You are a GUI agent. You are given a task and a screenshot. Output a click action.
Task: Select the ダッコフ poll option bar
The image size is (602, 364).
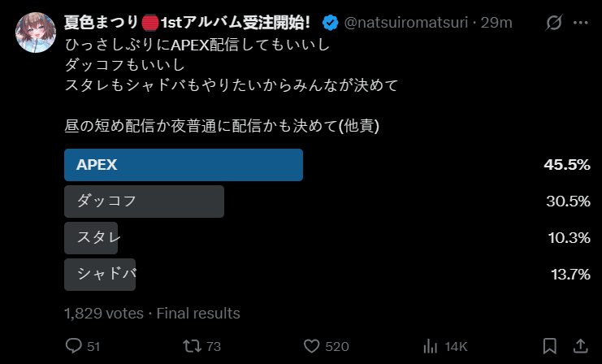143,201
